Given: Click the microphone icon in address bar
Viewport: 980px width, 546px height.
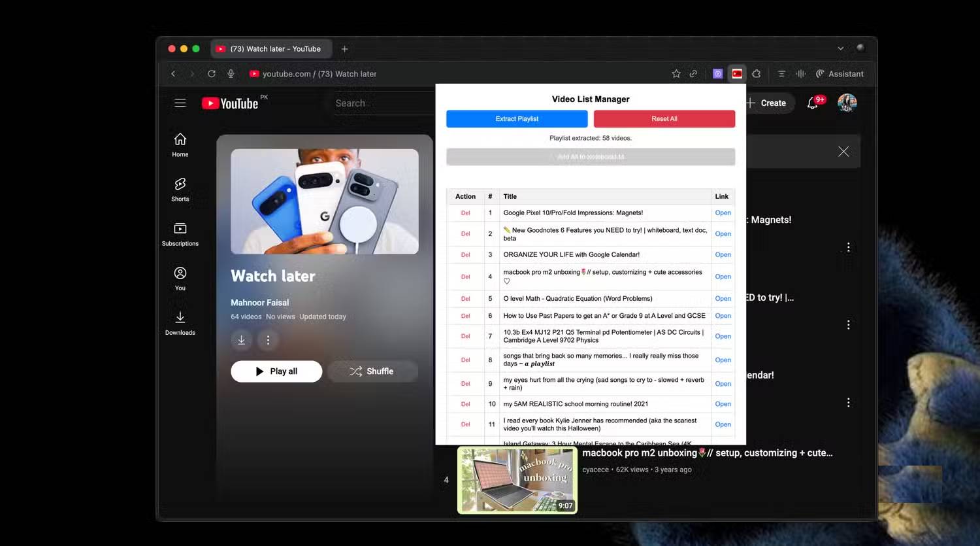Looking at the screenshot, I should [231, 74].
